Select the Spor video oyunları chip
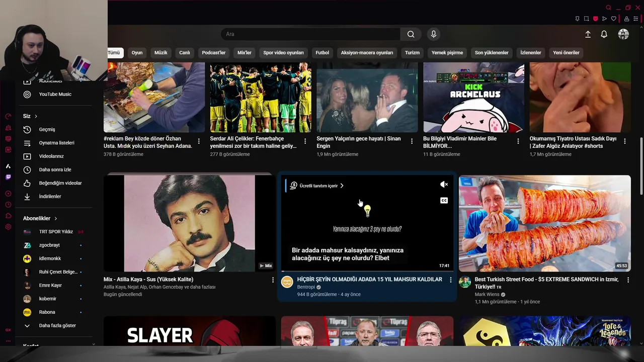644x362 pixels. click(x=283, y=52)
